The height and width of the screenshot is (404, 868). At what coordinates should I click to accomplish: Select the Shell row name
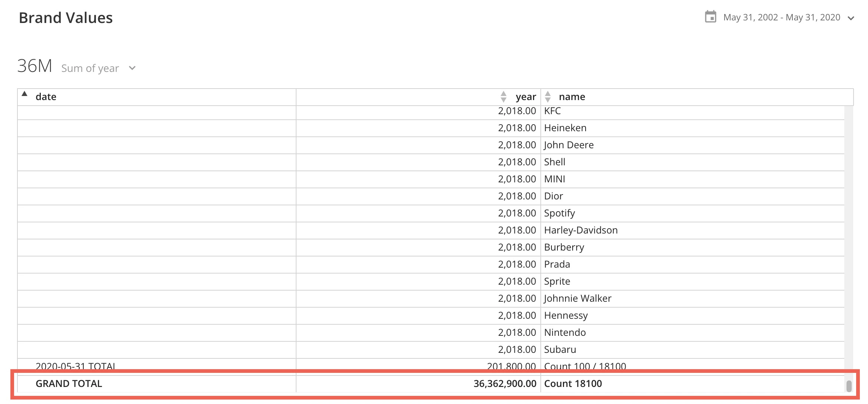[555, 162]
